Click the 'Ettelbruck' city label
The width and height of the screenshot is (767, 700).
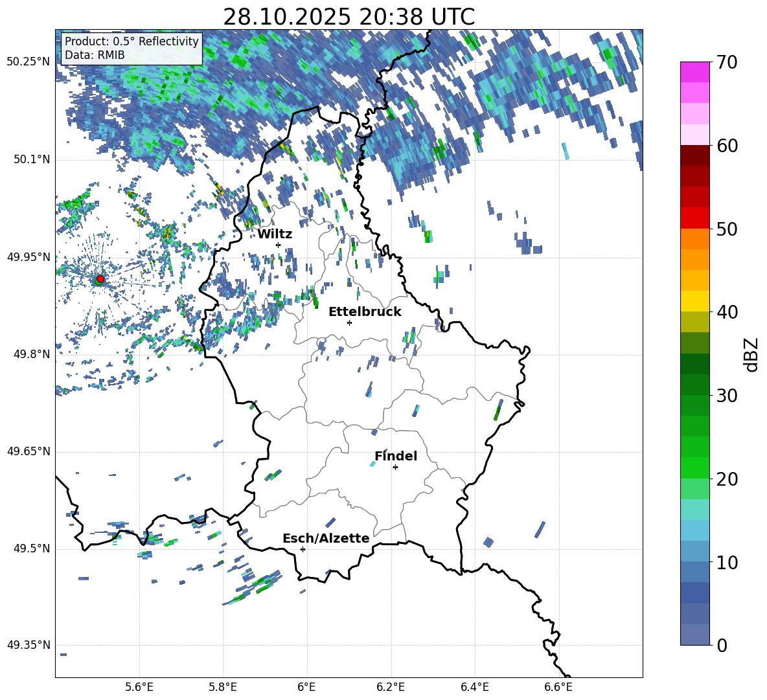click(365, 312)
